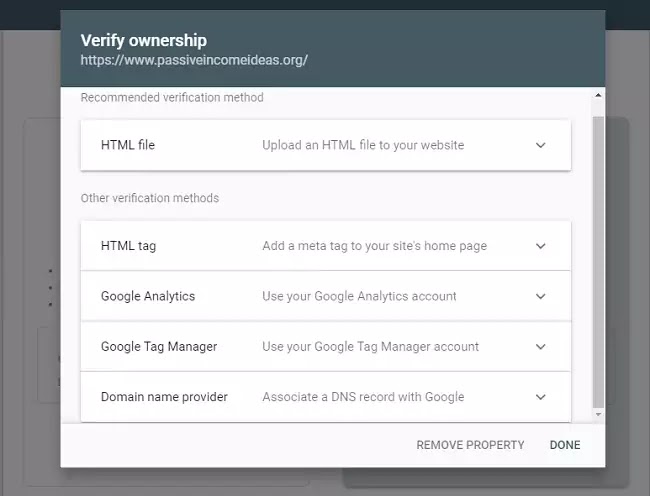The width and height of the screenshot is (650, 496).
Task: Select the HTML tag method label
Action: coord(129,246)
